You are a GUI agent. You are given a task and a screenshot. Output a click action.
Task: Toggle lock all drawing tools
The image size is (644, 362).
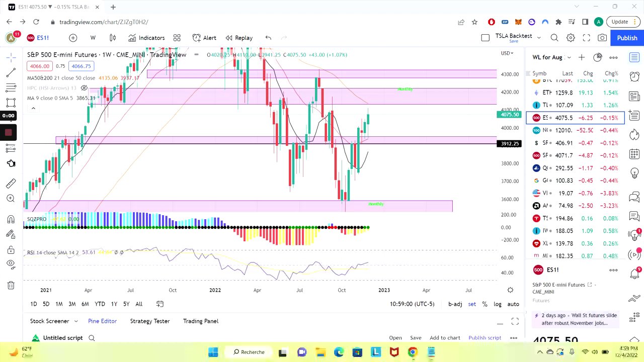tap(11, 250)
